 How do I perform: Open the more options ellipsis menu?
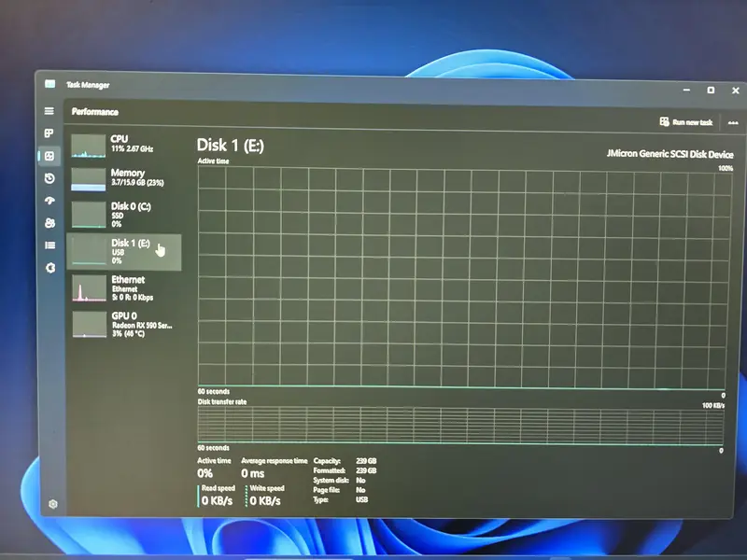tap(733, 123)
